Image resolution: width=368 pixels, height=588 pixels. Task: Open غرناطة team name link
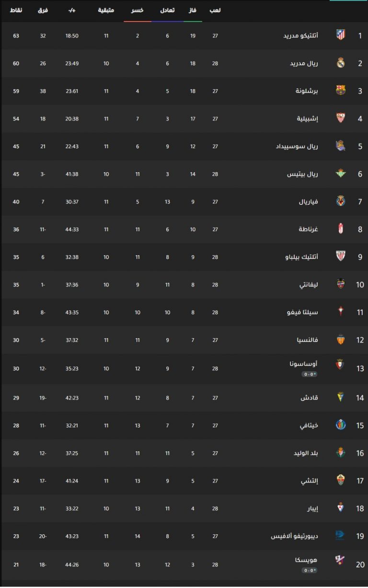[x=309, y=229]
